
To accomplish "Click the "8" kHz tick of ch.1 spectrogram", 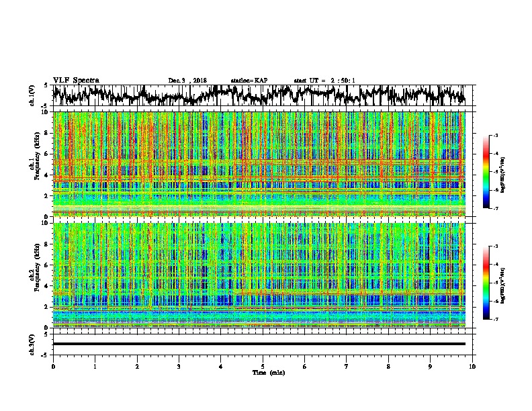I will (x=48, y=133).
